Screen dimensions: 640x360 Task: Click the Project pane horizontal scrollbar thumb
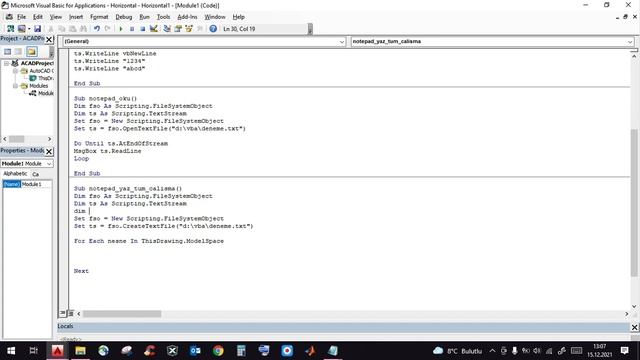pyautogui.click(x=17, y=139)
